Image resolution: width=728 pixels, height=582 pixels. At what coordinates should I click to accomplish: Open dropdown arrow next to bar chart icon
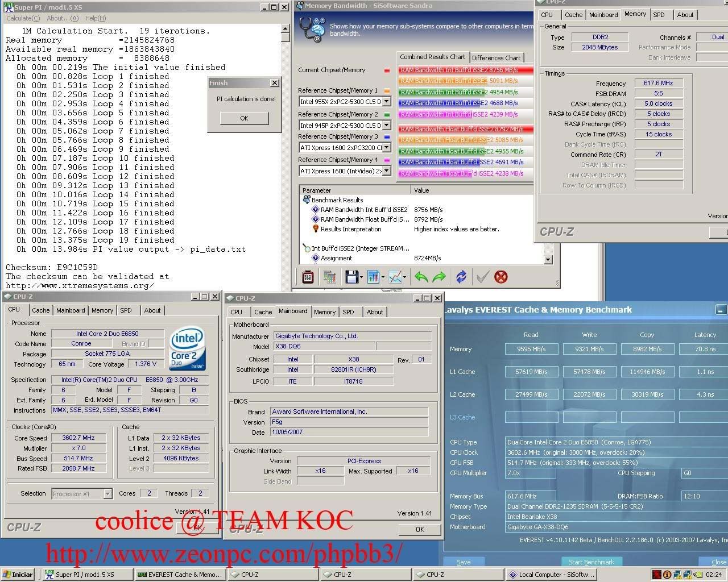coord(383,277)
